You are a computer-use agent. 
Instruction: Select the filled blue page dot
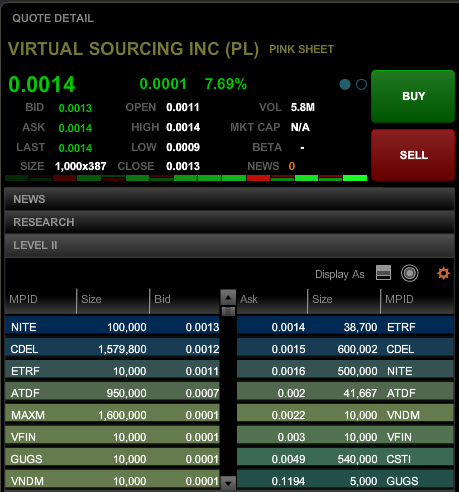coord(345,85)
